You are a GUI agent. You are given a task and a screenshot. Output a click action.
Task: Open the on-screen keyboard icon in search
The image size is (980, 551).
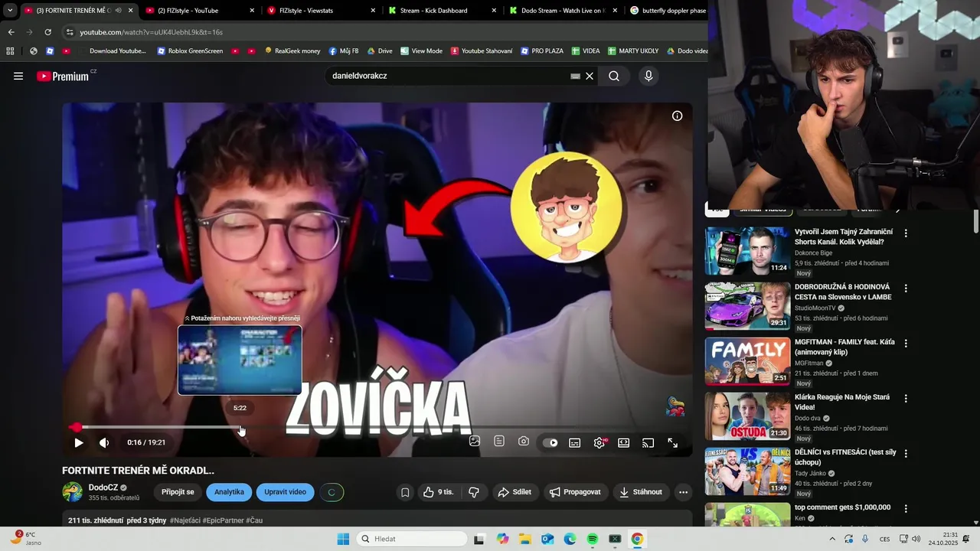[x=575, y=76]
